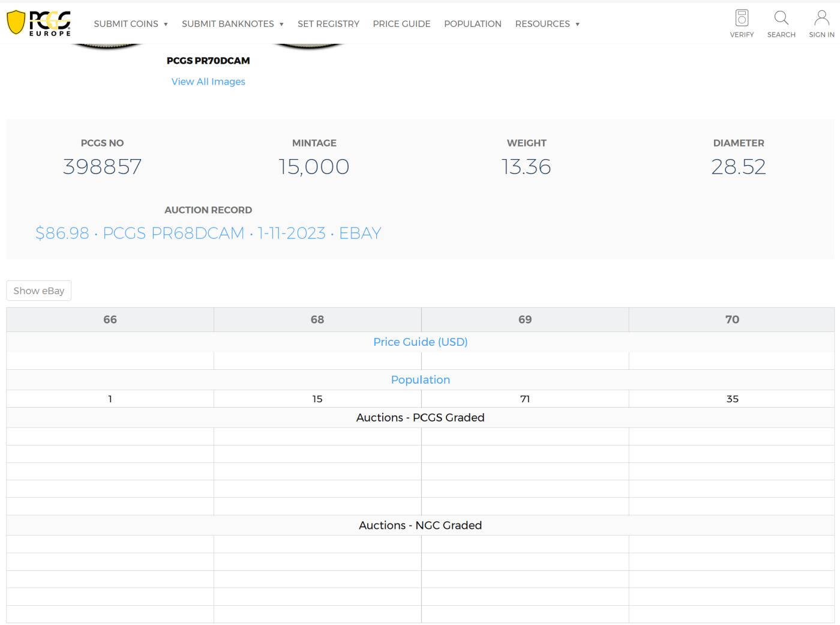Go to Set Registry page
This screenshot has width=840, height=625.
point(328,24)
